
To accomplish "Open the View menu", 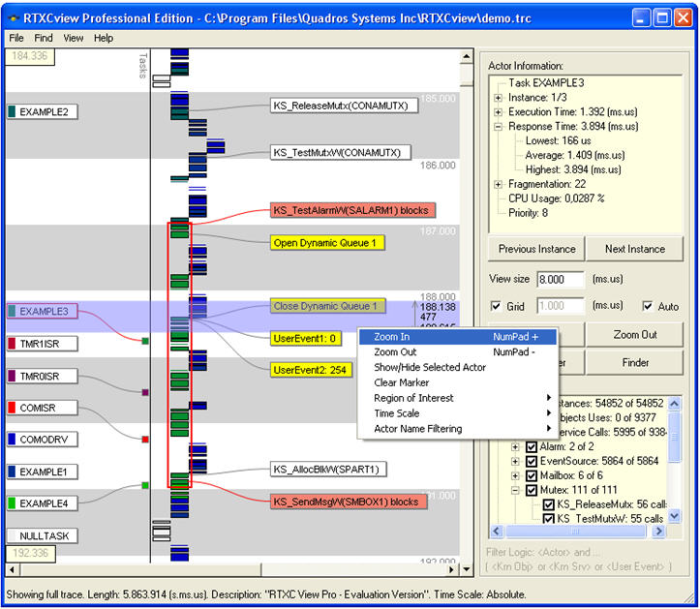I will tap(74, 38).
